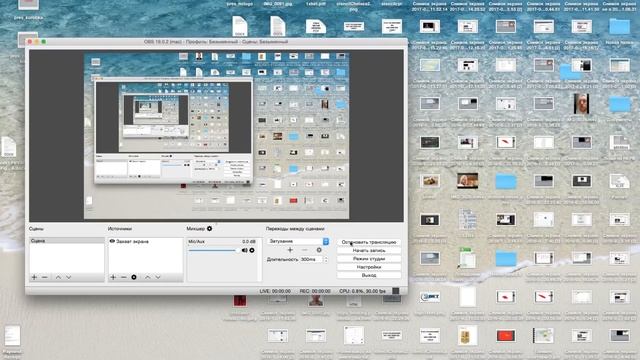Adjust the Mic/Aux volume slider
The width and height of the screenshot is (640, 360).
tap(214, 250)
